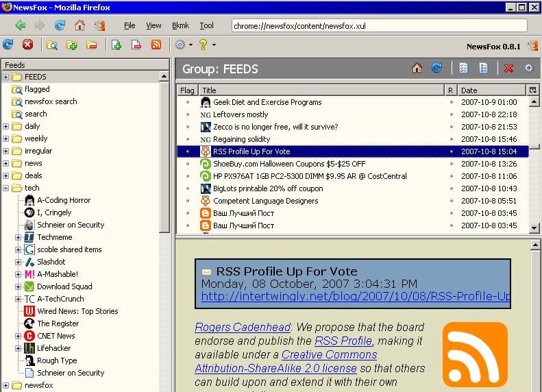This screenshot has height=392, width=542.
Task: Click the add feed toolbar icon
Action: [116, 45]
